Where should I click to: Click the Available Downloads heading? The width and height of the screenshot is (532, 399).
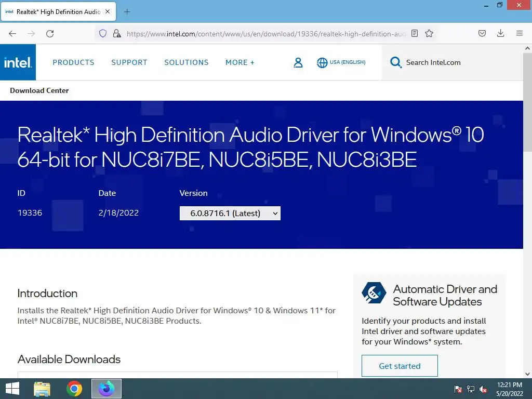click(69, 359)
